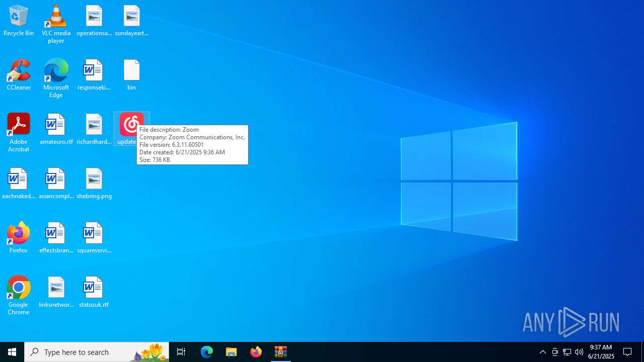Show hidden system tray icons
Image resolution: width=644 pixels, height=362 pixels.
(543, 352)
